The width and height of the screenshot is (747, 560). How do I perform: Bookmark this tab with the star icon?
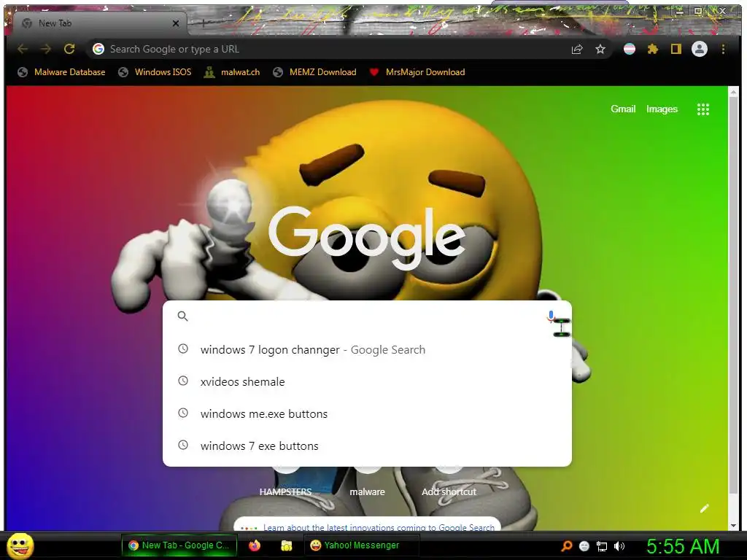tap(600, 49)
